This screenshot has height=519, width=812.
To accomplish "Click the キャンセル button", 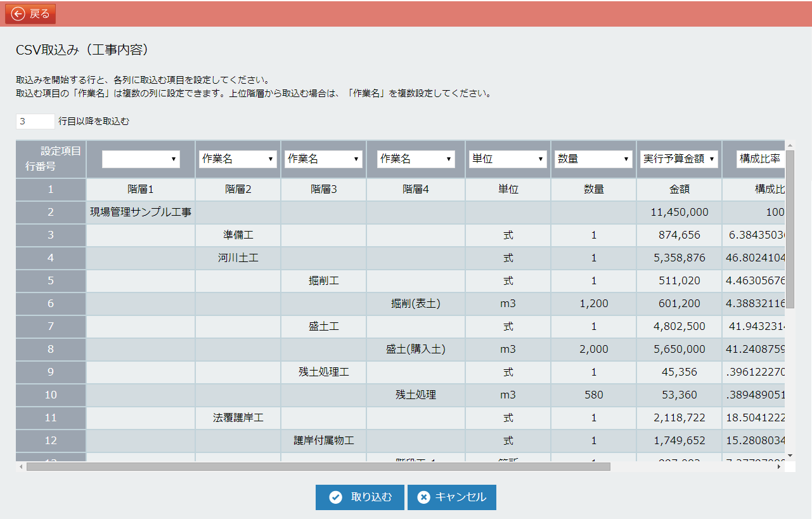I will [452, 497].
